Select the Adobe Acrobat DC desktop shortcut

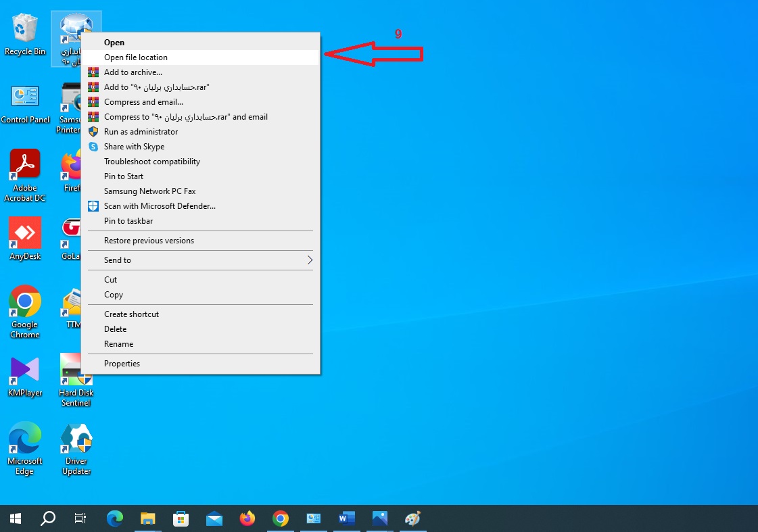(x=24, y=175)
